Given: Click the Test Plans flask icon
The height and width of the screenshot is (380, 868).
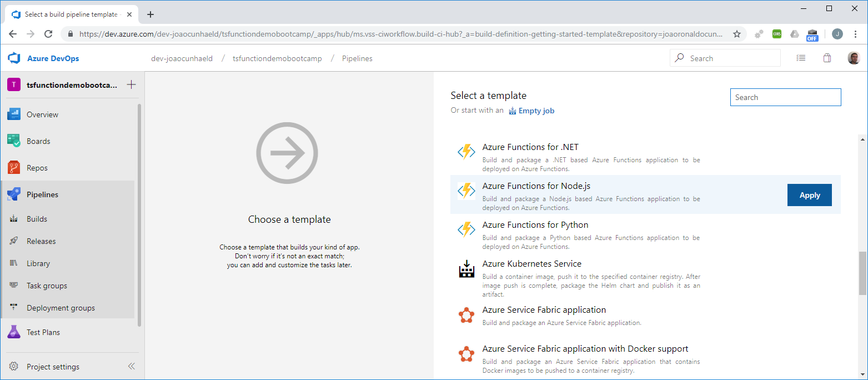Looking at the screenshot, I should (14, 332).
